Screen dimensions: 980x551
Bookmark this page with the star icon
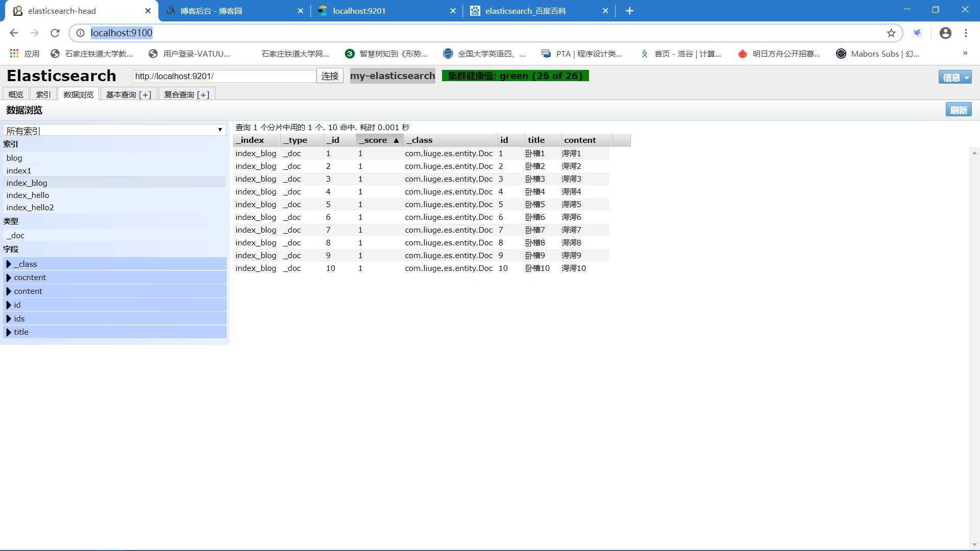pos(891,33)
